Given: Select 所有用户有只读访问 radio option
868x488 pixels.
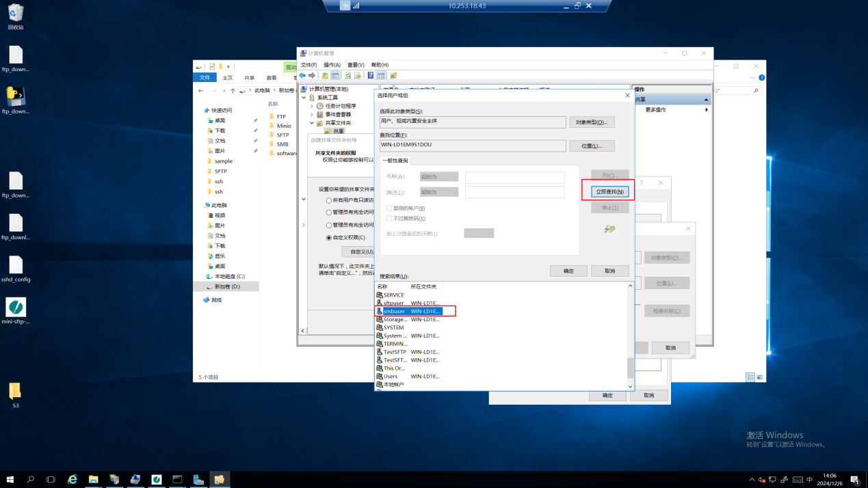Looking at the screenshot, I should coord(329,200).
